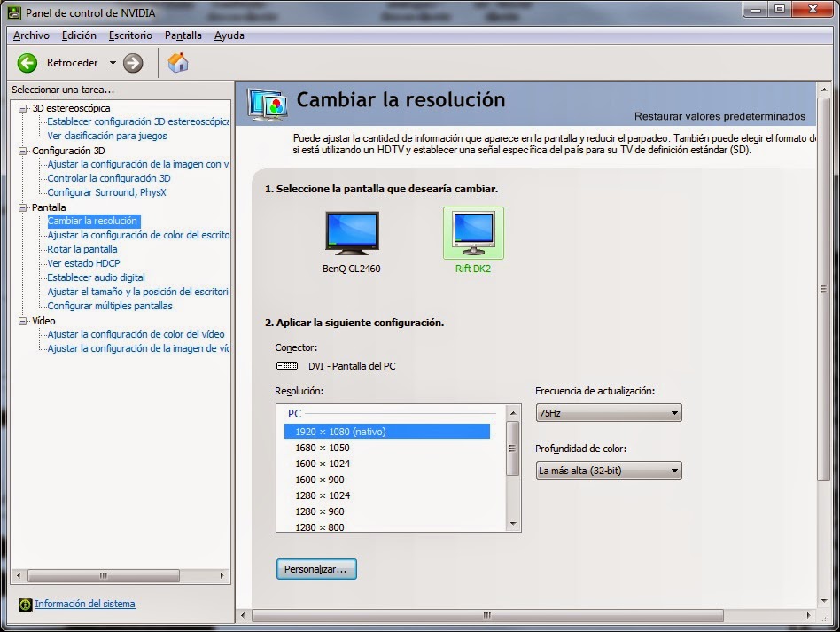
Task: Collapse the 3D estereoscópica tree node
Action: pos(22,108)
